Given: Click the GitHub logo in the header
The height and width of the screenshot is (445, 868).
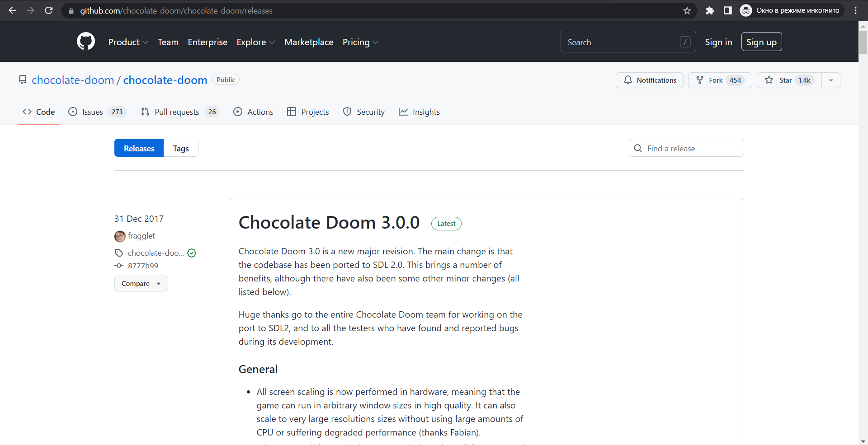Looking at the screenshot, I should 85,41.
